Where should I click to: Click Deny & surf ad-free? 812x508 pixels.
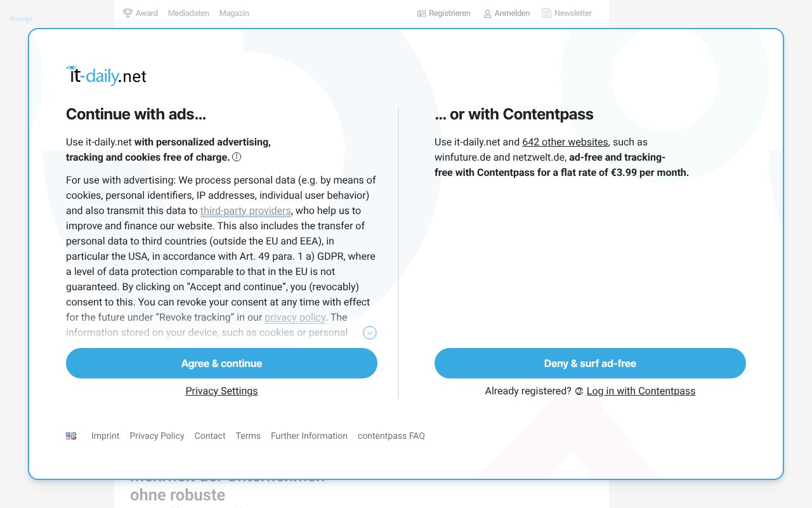tap(590, 363)
